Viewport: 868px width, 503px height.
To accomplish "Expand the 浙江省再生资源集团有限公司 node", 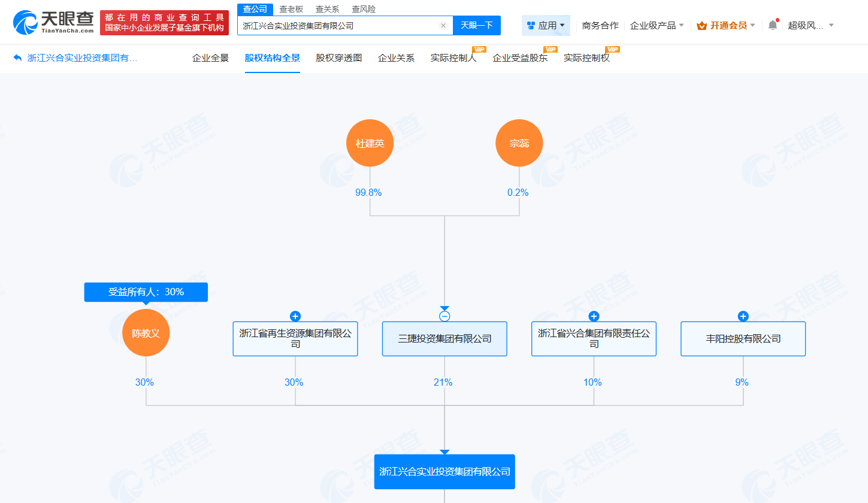I will point(294,316).
